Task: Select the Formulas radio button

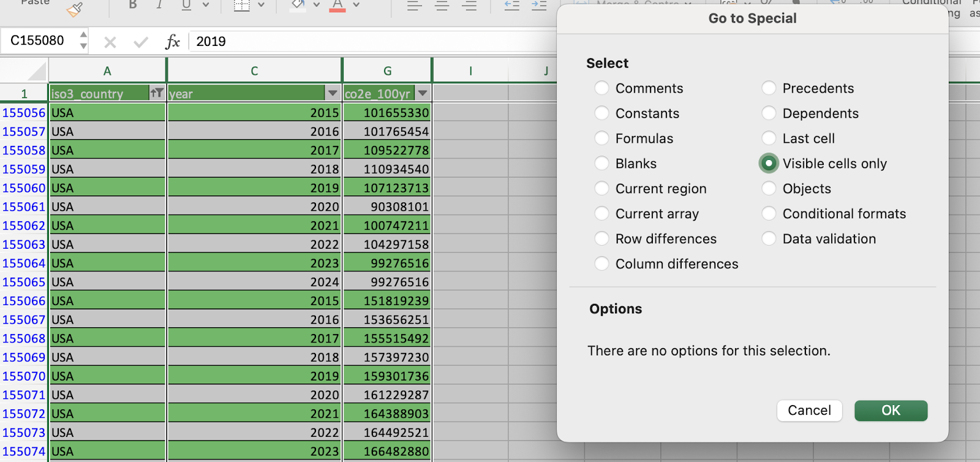Action: [x=602, y=138]
